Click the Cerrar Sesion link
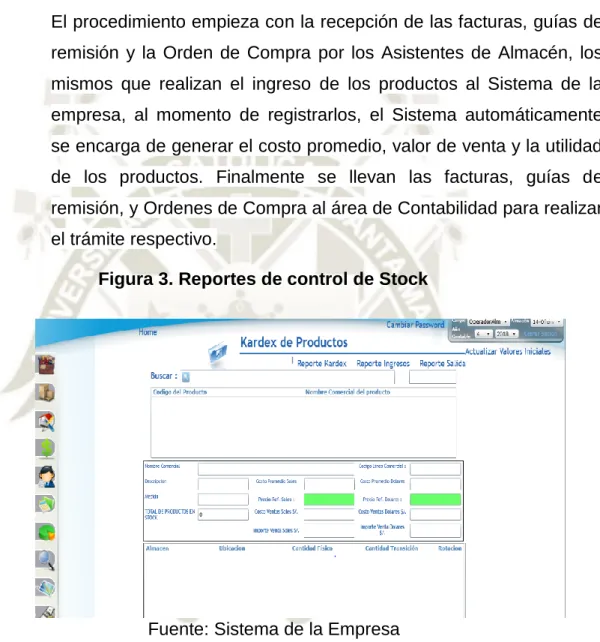 (x=540, y=334)
